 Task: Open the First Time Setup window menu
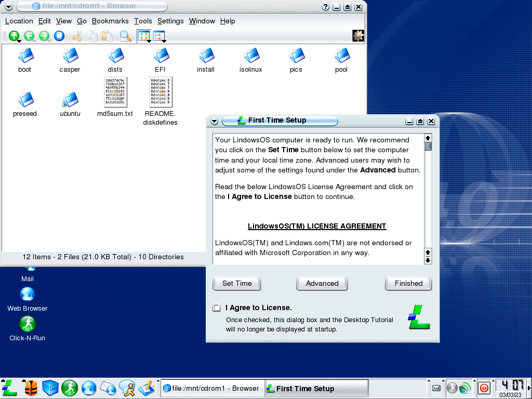point(214,121)
